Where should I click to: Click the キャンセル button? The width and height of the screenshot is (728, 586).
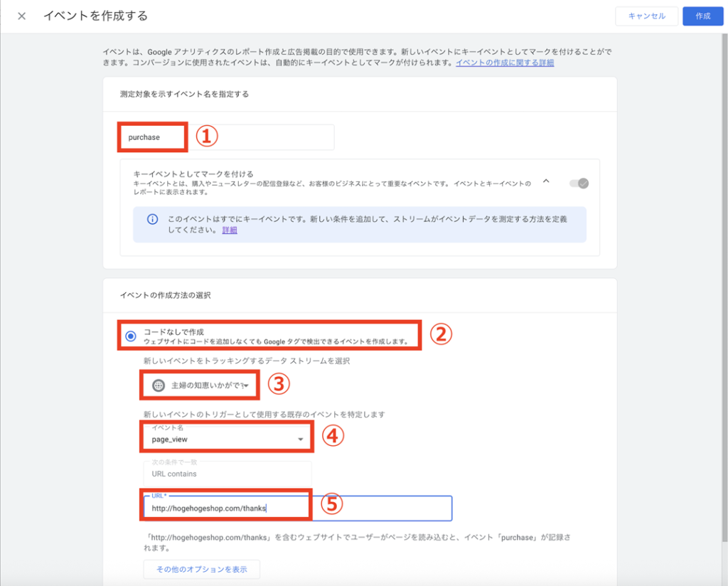coord(646,16)
